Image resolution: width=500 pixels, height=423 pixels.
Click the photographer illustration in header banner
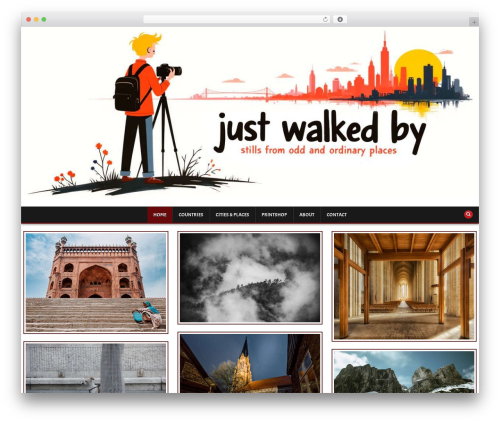point(143,113)
